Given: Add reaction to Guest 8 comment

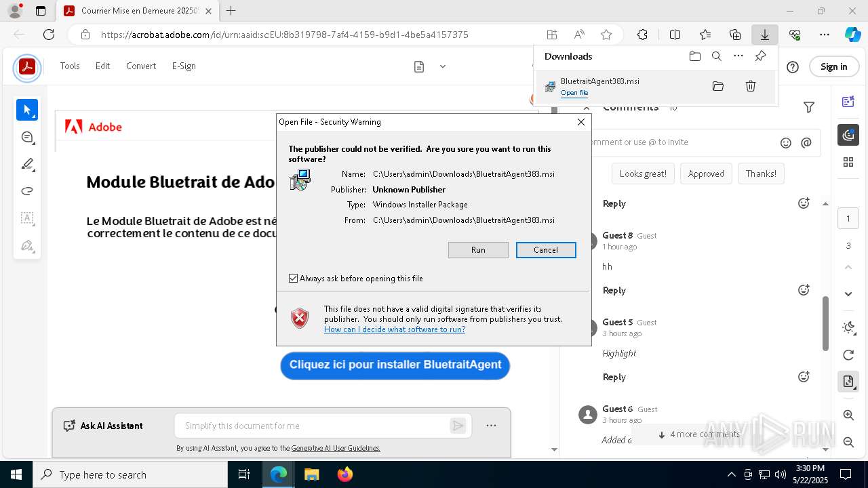Looking at the screenshot, I should 804,290.
